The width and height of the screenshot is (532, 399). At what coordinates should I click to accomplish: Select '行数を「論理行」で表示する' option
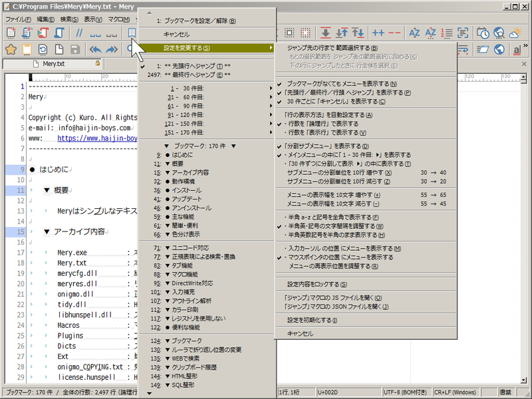[364, 124]
